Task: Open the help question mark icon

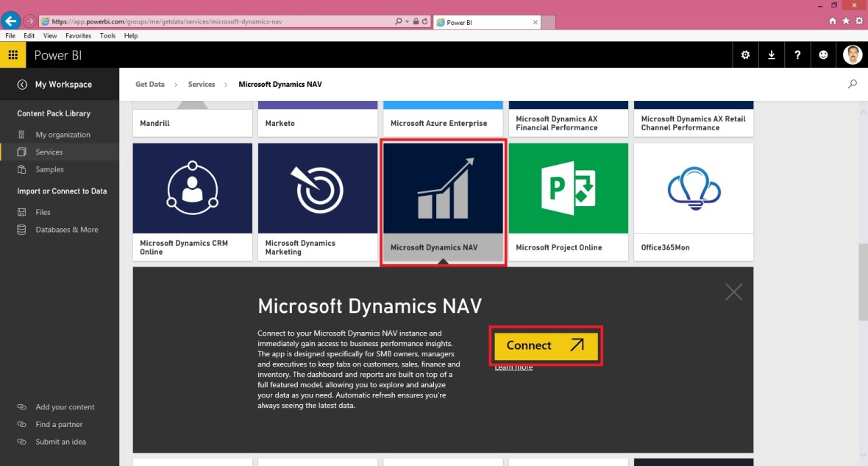Action: pyautogui.click(x=797, y=54)
